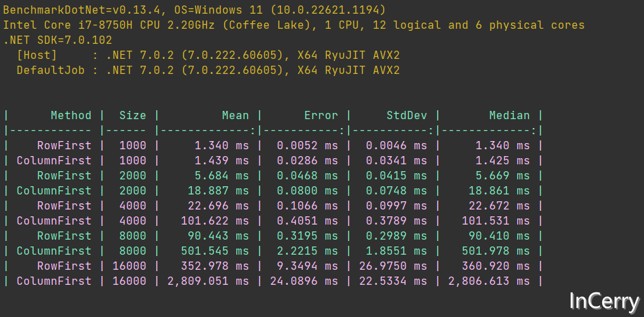Click the Size column header

click(133, 116)
